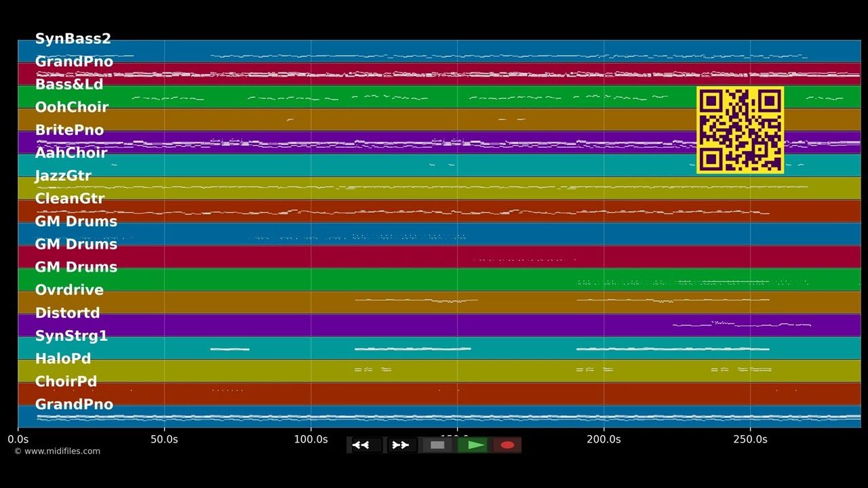Select the BritePno track label
The height and width of the screenshot is (488, 868).
point(69,130)
